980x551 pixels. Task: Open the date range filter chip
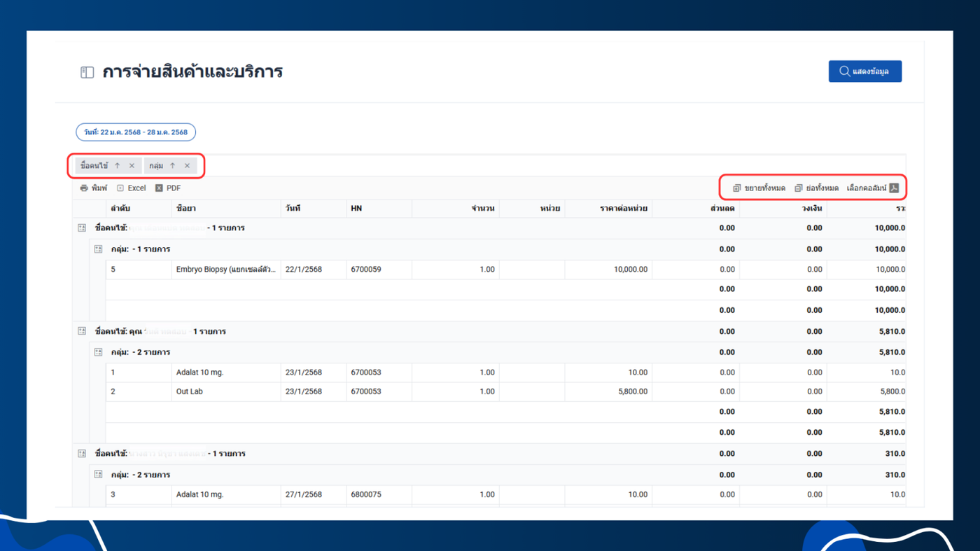[x=136, y=132]
